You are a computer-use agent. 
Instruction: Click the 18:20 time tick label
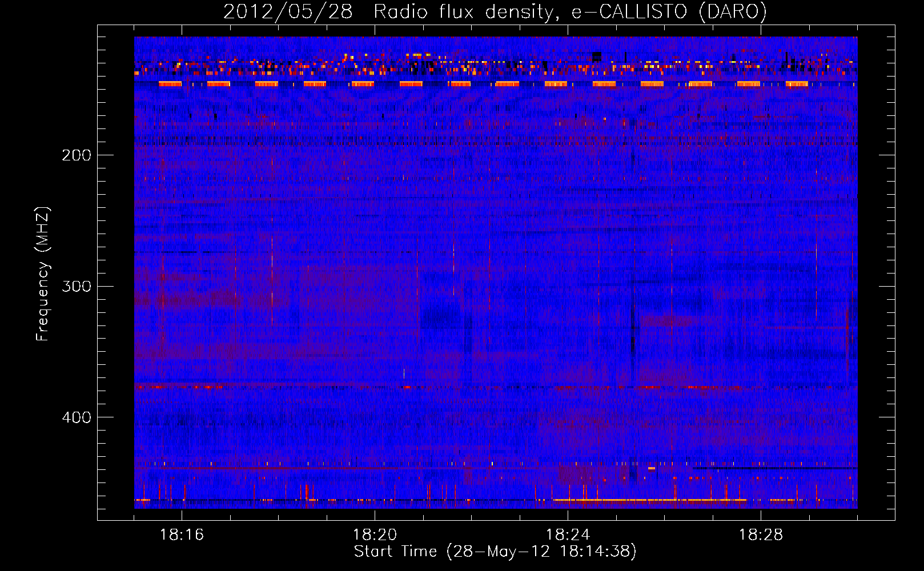point(375,534)
